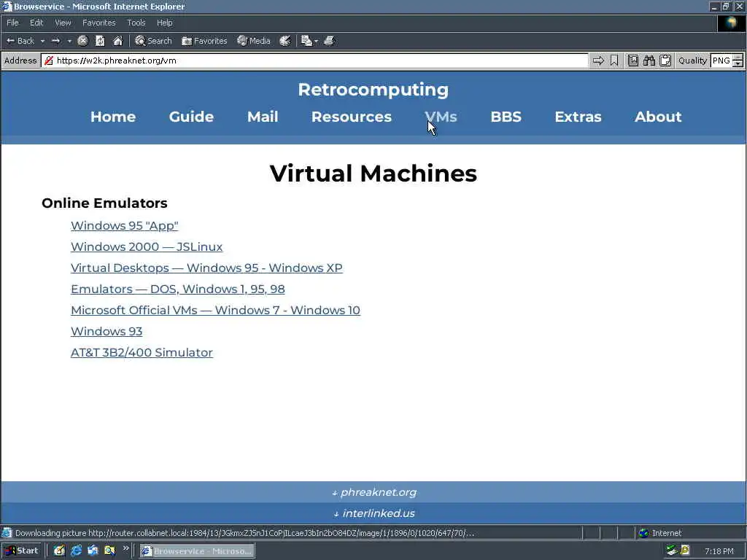Open the Edit menu

(36, 23)
